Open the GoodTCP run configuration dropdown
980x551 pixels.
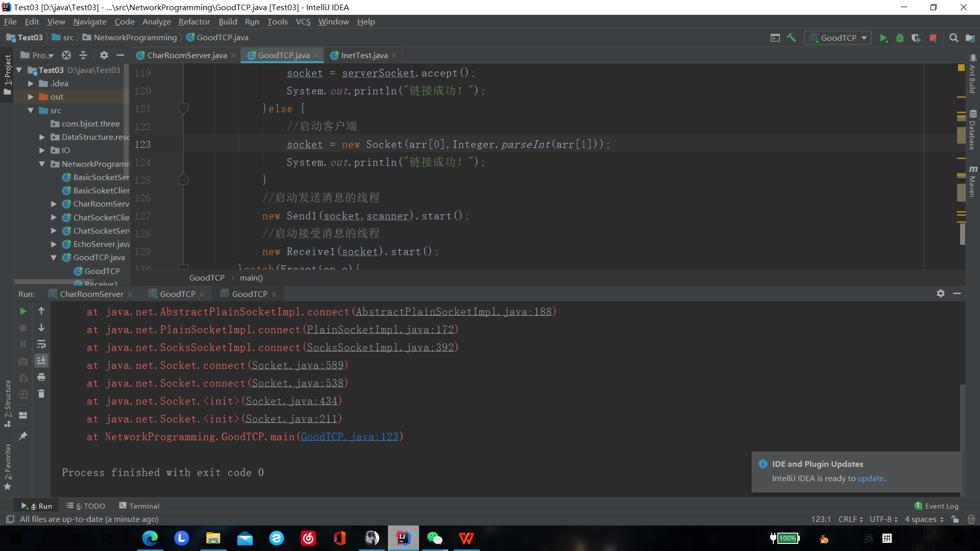pyautogui.click(x=838, y=38)
